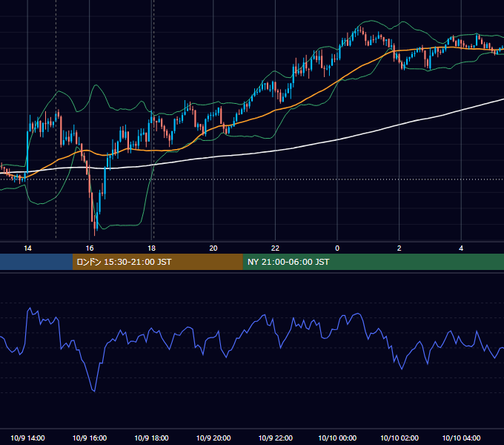Click the 10/9 18:00 date label
The width and height of the screenshot is (504, 445).
pyautogui.click(x=151, y=438)
